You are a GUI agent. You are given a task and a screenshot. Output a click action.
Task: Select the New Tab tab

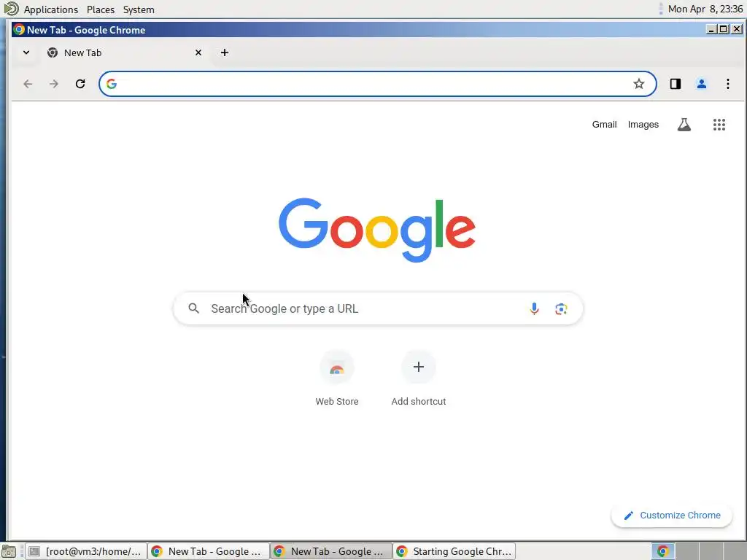tap(124, 52)
